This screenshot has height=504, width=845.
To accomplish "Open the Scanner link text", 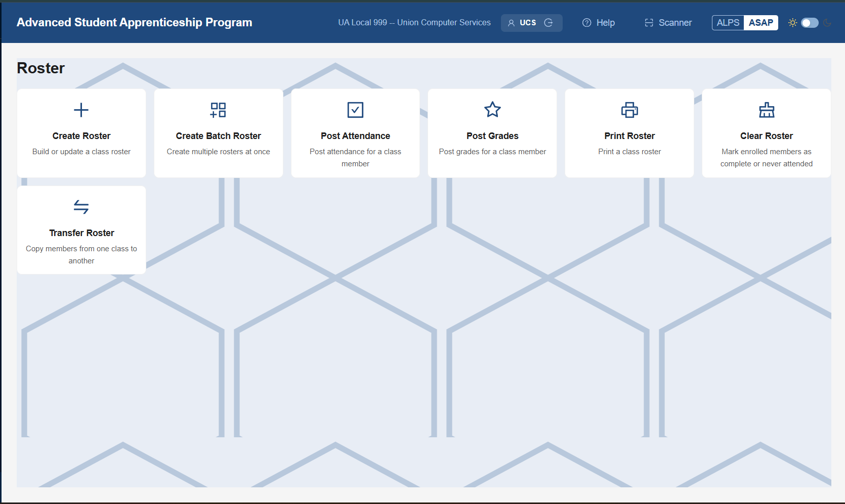I will click(x=675, y=23).
